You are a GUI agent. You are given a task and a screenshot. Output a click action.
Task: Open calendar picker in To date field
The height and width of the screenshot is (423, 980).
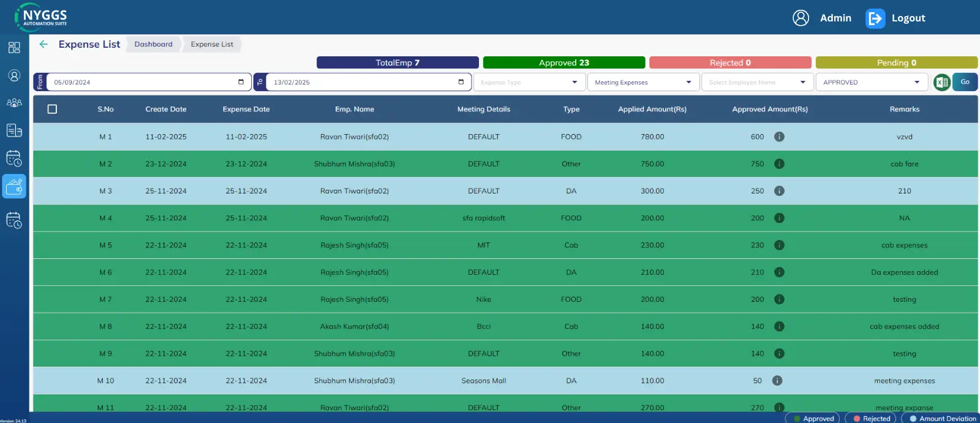(x=461, y=82)
